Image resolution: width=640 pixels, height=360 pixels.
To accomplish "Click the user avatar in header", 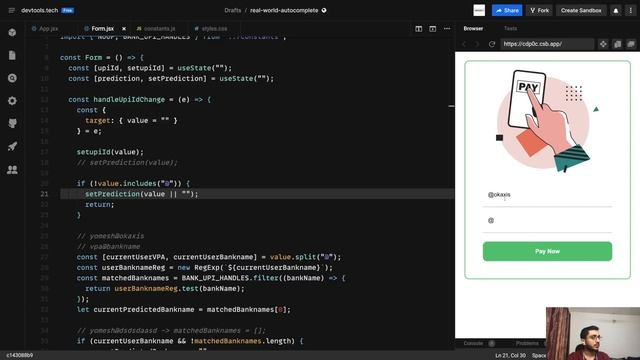I will 479,10.
